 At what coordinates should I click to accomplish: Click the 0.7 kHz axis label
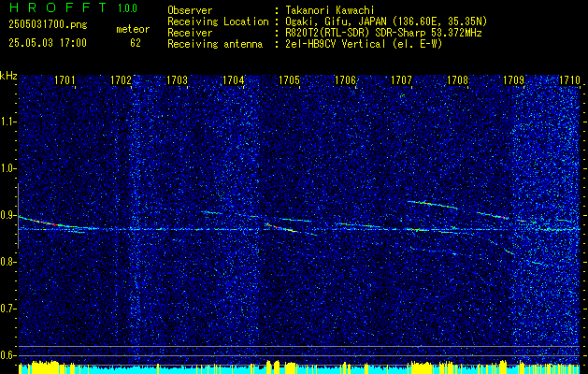7,309
